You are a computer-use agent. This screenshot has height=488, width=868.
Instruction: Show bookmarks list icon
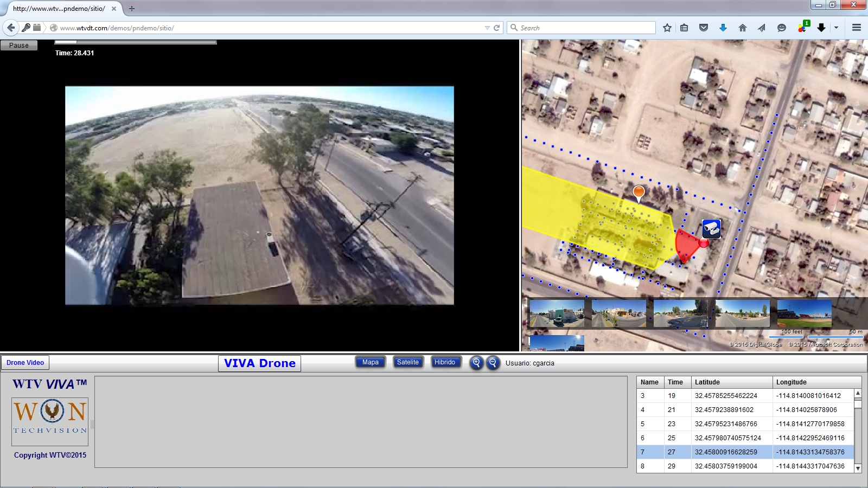tap(684, 28)
